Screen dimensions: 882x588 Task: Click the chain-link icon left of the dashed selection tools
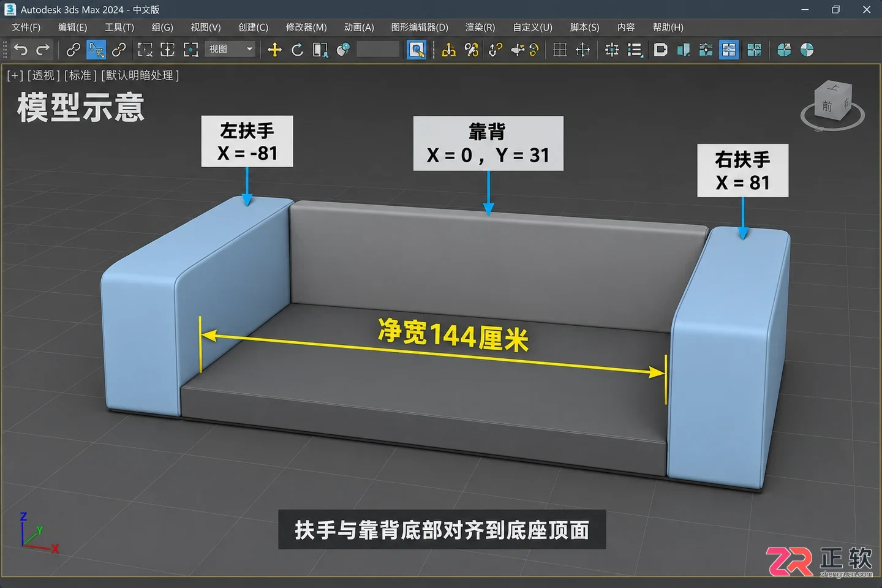pos(119,50)
